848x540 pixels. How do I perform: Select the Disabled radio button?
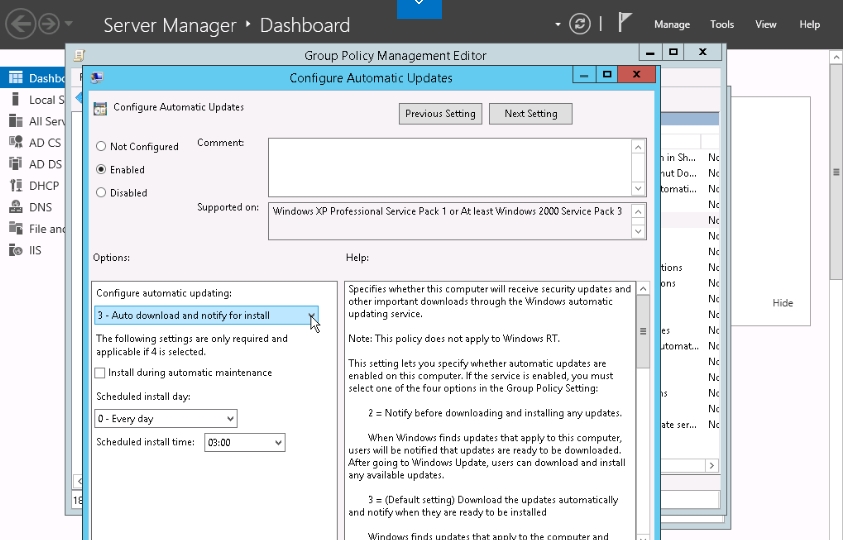101,193
